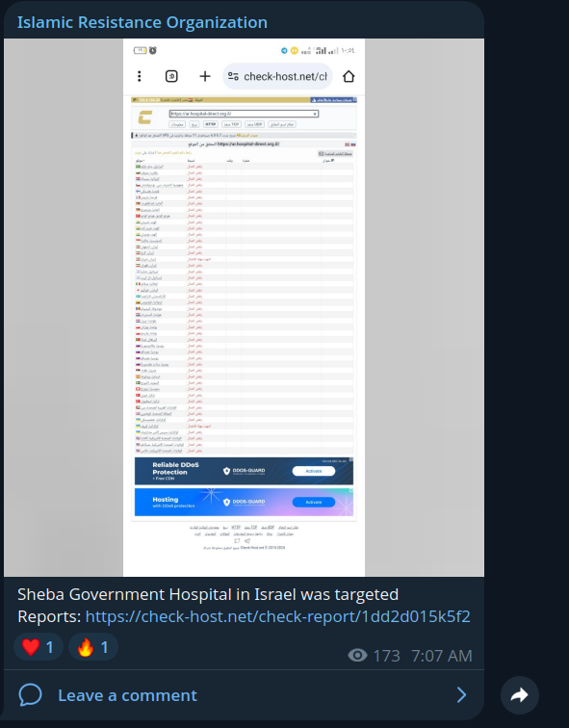Click the browser home icon
This screenshot has height=728, width=569.
point(349,76)
